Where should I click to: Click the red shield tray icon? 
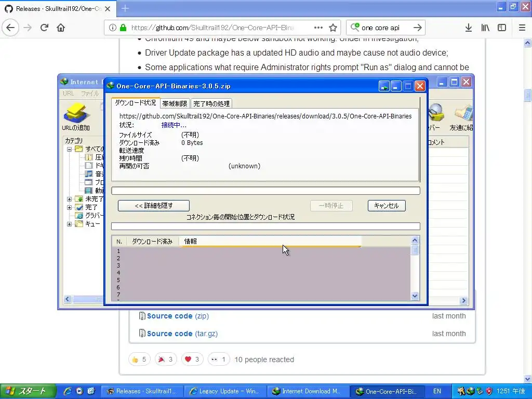(489, 391)
